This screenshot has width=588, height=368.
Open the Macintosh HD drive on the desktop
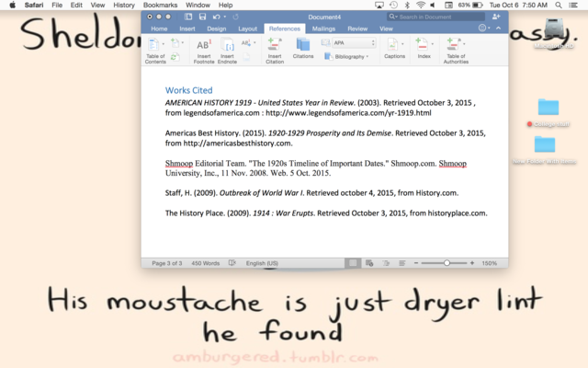[554, 33]
